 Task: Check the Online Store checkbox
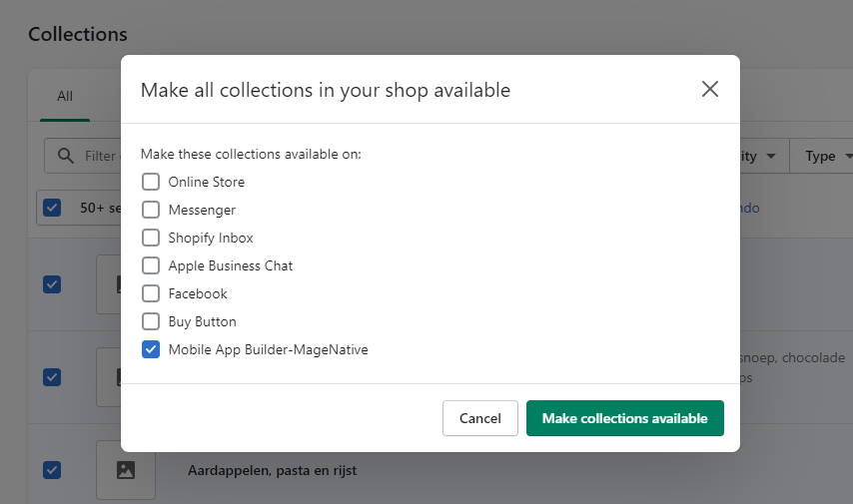coord(151,182)
